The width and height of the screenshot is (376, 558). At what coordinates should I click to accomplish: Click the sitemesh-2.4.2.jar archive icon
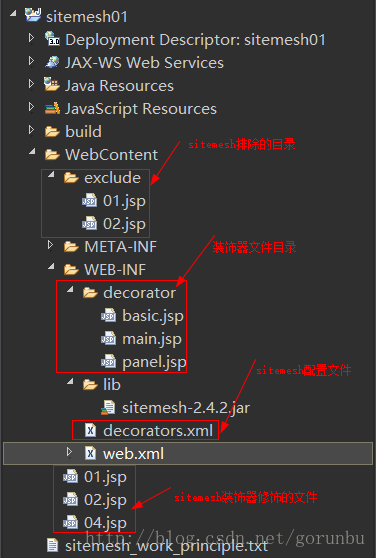(108, 408)
